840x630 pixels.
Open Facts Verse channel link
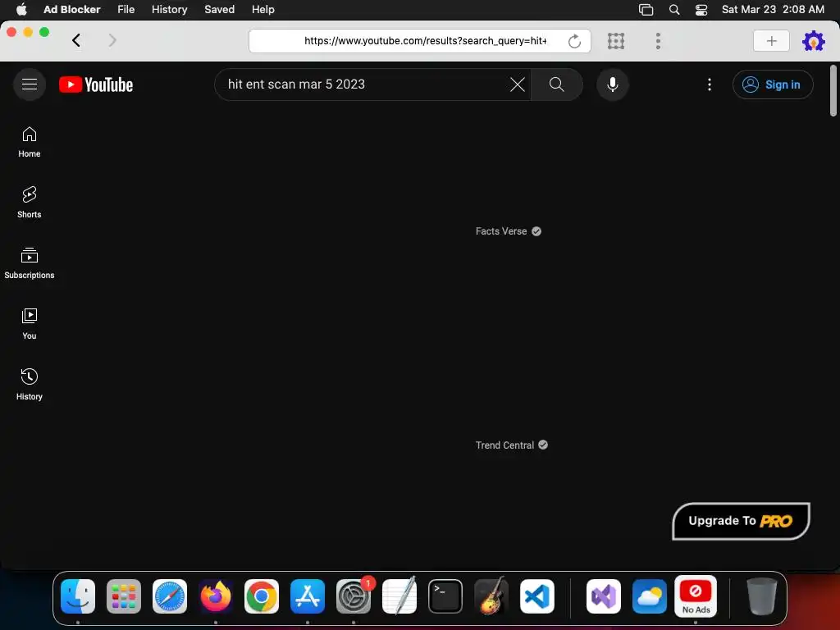(501, 231)
